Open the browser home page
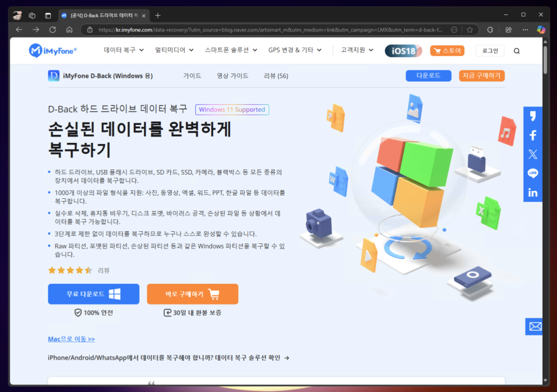The width and height of the screenshot is (557, 392). (69, 30)
